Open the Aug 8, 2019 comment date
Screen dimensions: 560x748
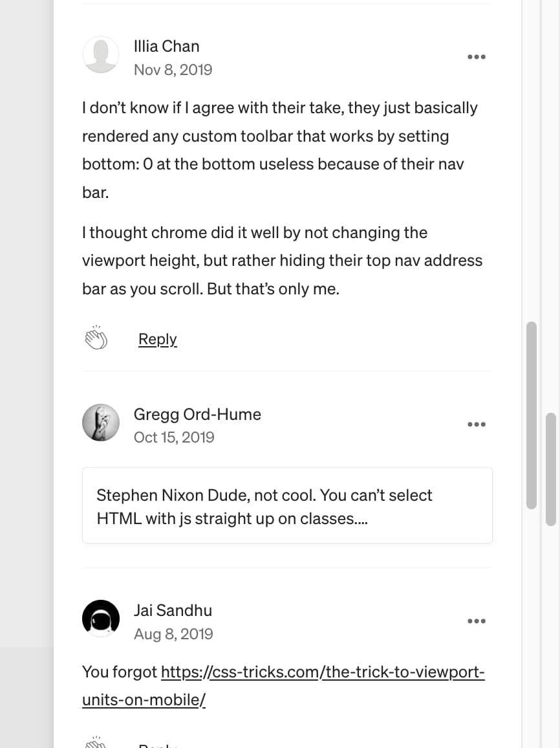[x=173, y=634]
